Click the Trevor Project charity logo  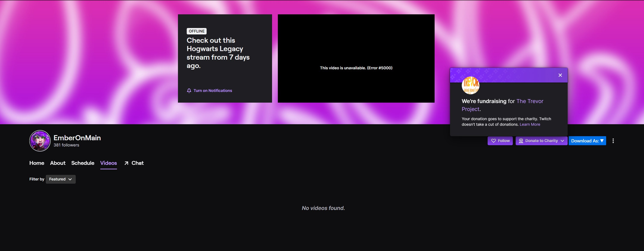click(x=471, y=86)
